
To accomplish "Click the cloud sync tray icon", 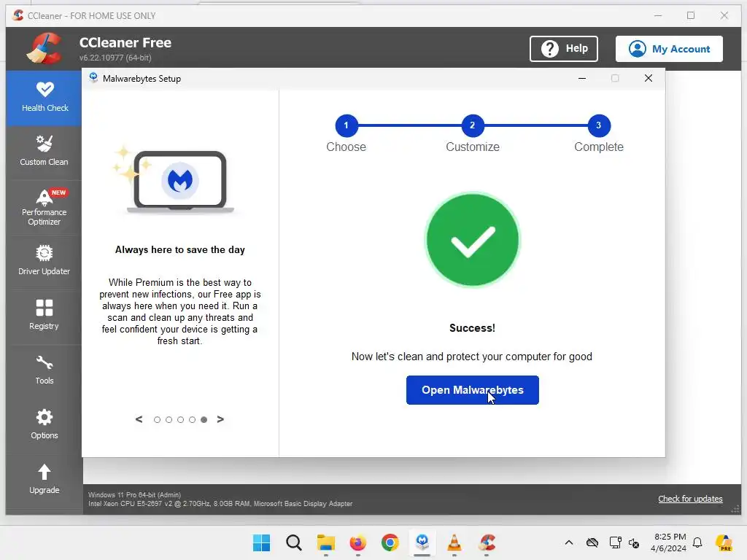I will [592, 542].
